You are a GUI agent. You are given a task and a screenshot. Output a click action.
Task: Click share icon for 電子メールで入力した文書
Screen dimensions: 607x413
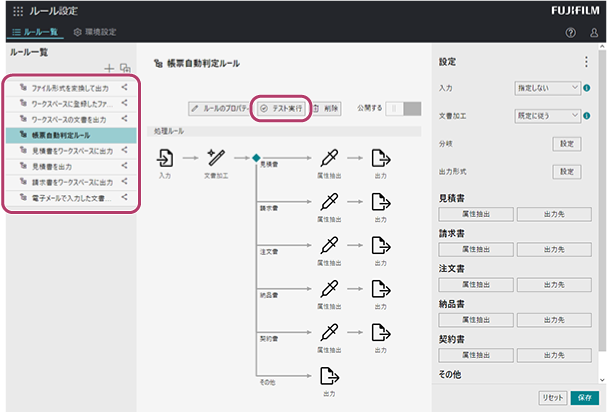click(x=124, y=197)
